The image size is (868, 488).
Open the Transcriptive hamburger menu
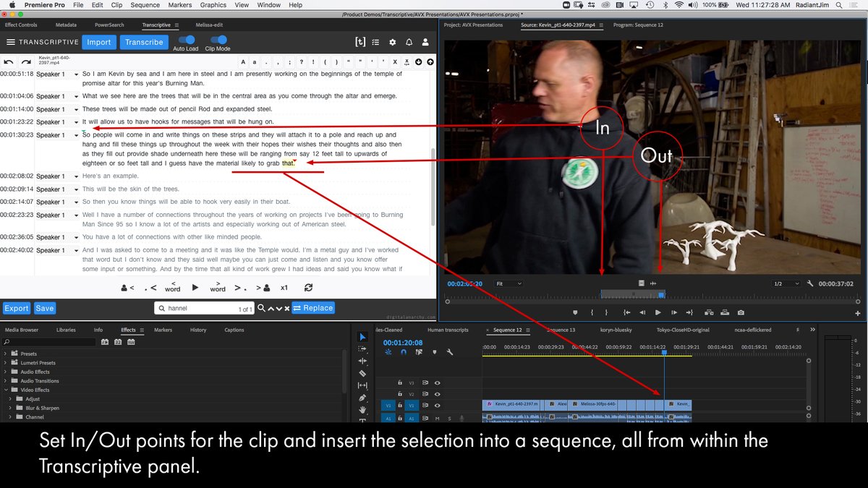10,42
